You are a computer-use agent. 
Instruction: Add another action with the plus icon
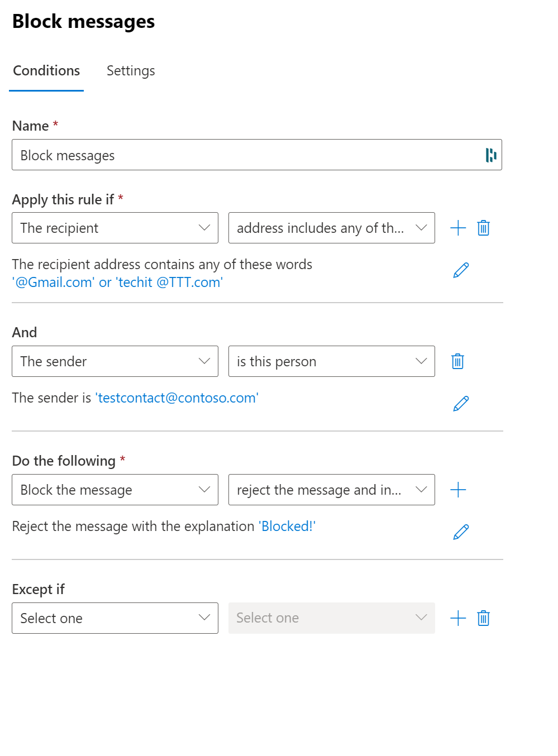click(x=458, y=490)
